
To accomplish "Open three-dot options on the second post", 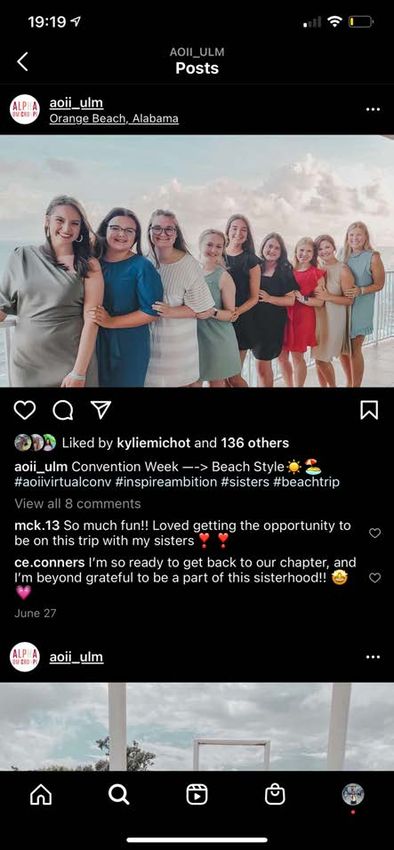I will pyautogui.click(x=373, y=657).
